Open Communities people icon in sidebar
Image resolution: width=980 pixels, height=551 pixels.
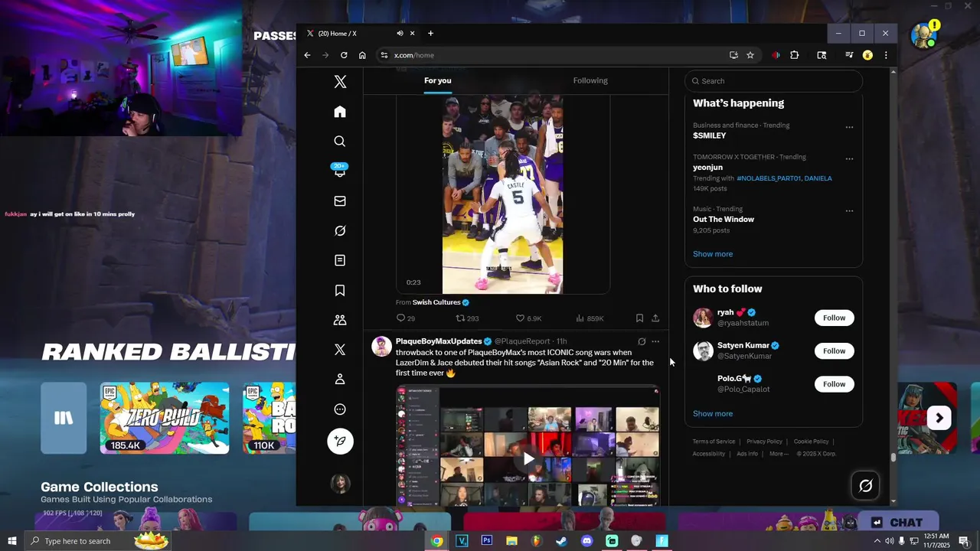(x=340, y=320)
